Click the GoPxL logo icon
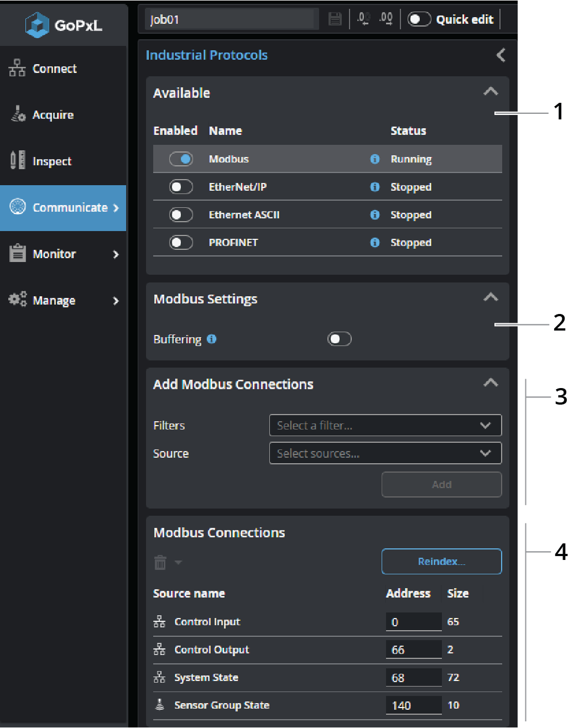This screenshot has width=568, height=728. 38,25
